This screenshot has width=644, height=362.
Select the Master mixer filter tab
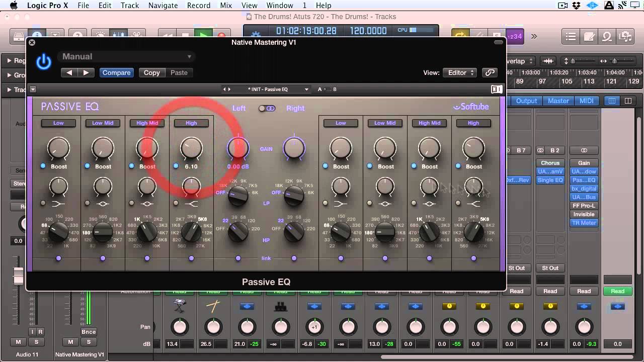558,101
